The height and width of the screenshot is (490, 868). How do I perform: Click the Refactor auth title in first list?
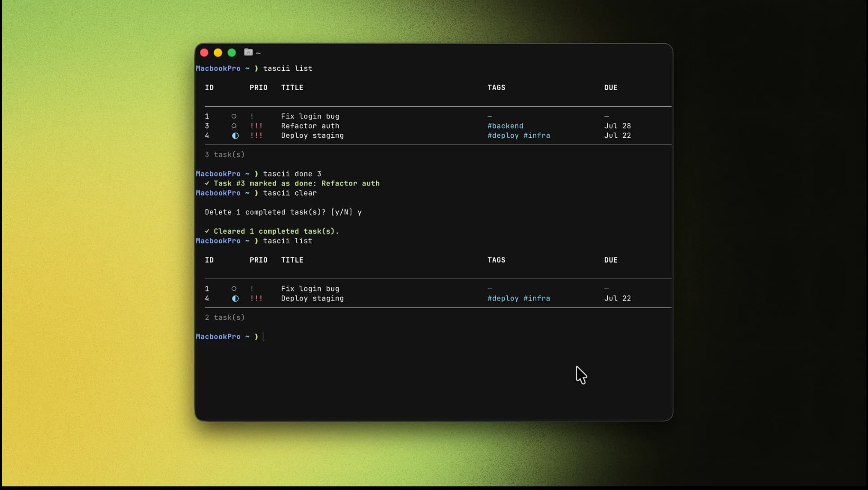pos(310,126)
